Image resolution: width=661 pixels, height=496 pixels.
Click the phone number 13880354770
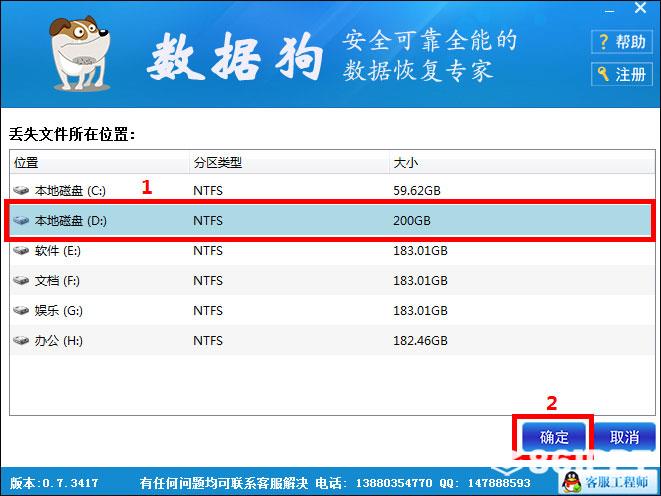coord(394,483)
